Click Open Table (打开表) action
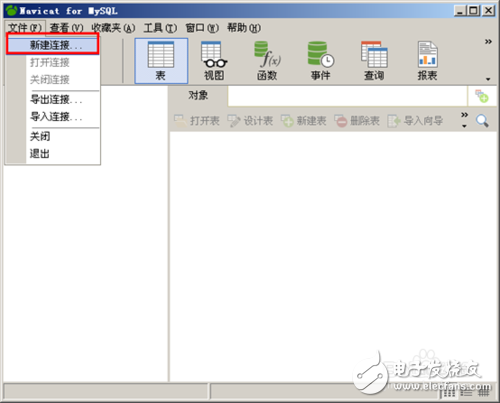The width and height of the screenshot is (500, 403). click(197, 121)
